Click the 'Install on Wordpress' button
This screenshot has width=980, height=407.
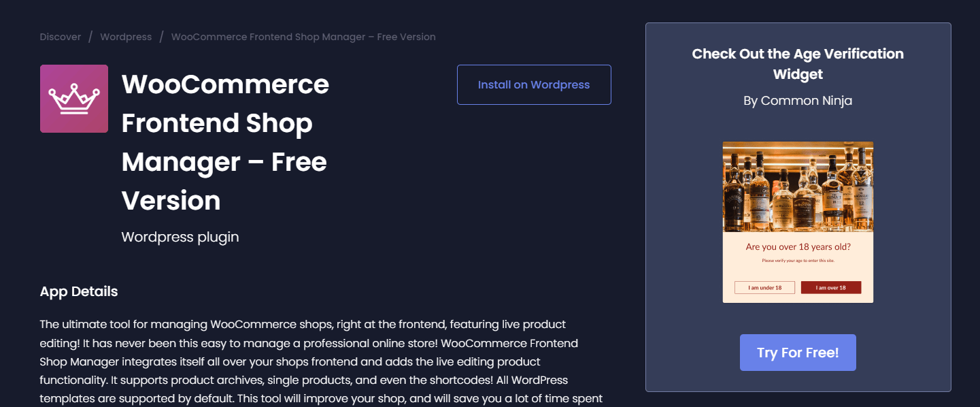pos(533,84)
